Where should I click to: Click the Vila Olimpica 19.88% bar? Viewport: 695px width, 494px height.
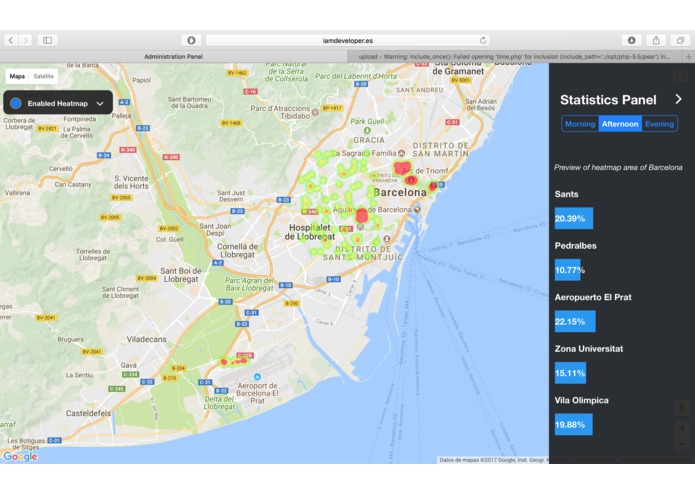coord(574,424)
